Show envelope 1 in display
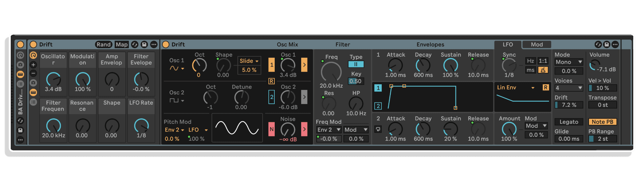644x185 pixels. click(378, 88)
